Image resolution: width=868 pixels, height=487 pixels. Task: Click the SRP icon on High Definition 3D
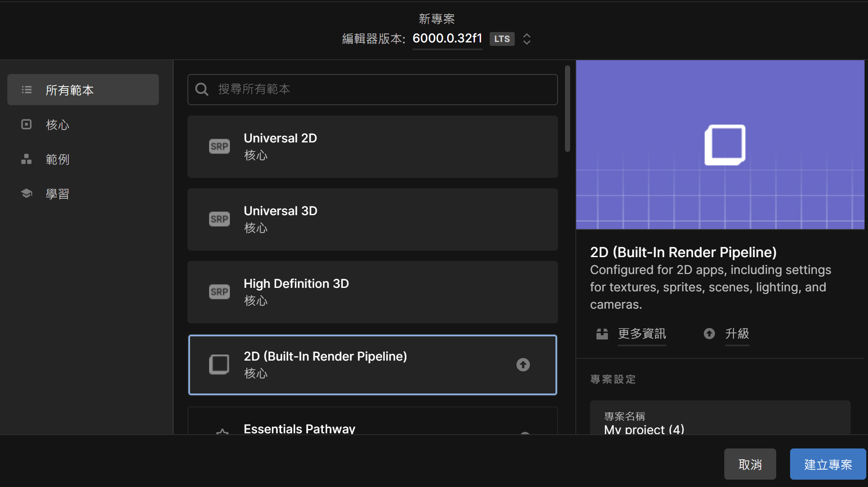coord(219,292)
